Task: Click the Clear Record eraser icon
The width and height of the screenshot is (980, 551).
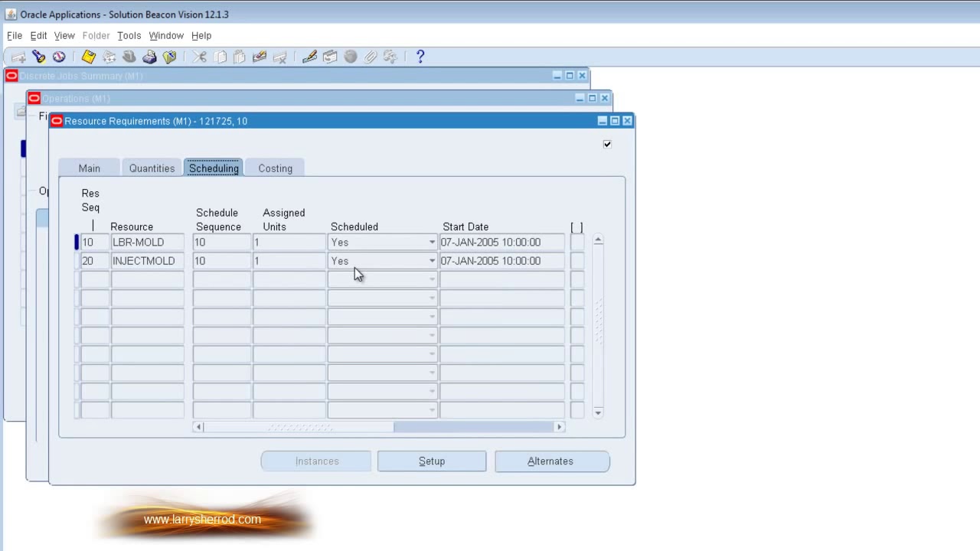Action: coord(260,57)
